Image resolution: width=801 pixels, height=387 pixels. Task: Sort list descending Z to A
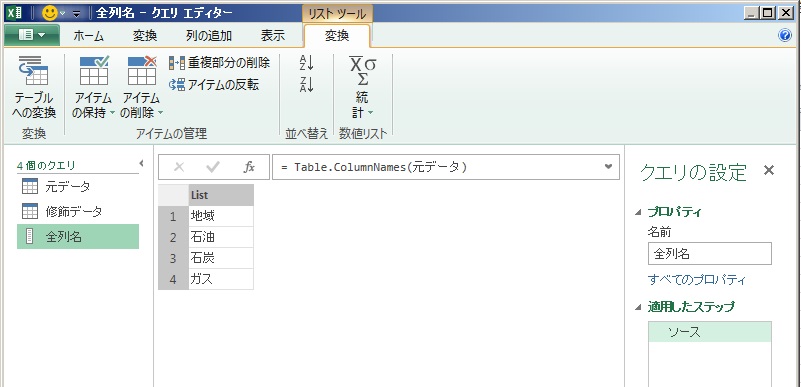[307, 85]
